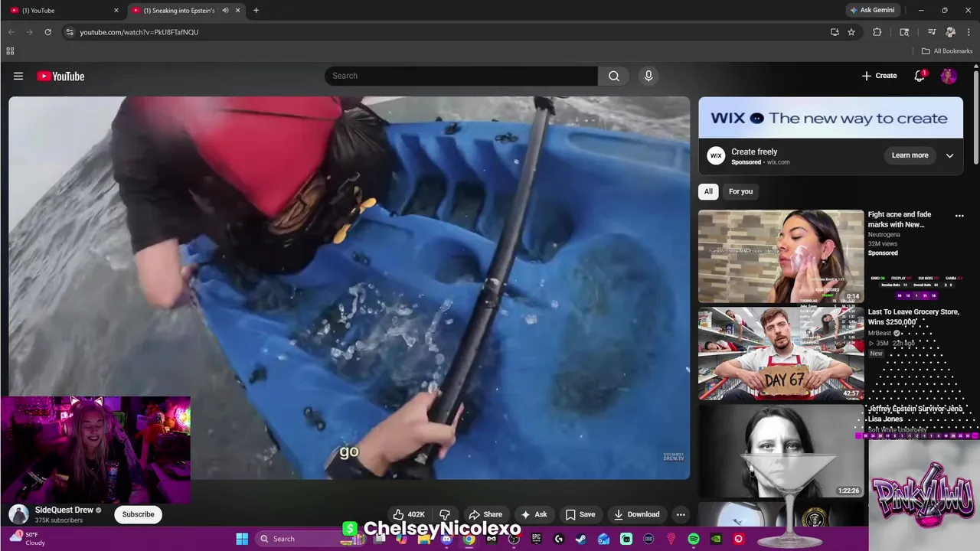The image size is (980, 551).
Task: Open the YouTube account avatar menu
Action: pyautogui.click(x=949, y=76)
